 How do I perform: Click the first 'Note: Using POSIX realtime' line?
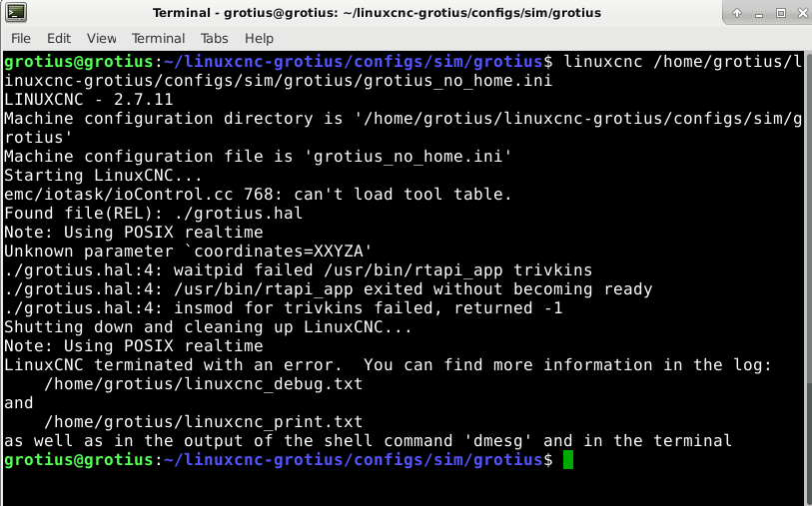click(x=134, y=232)
